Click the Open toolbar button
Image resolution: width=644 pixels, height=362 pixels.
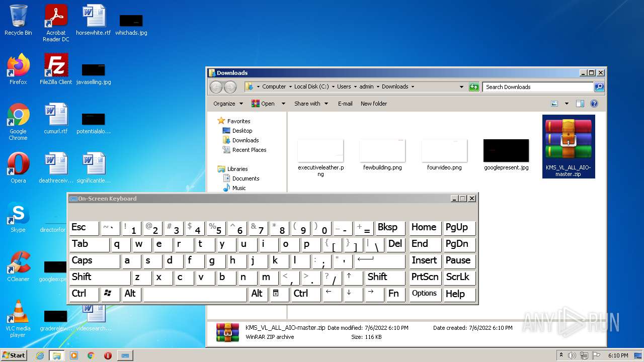tap(263, 104)
